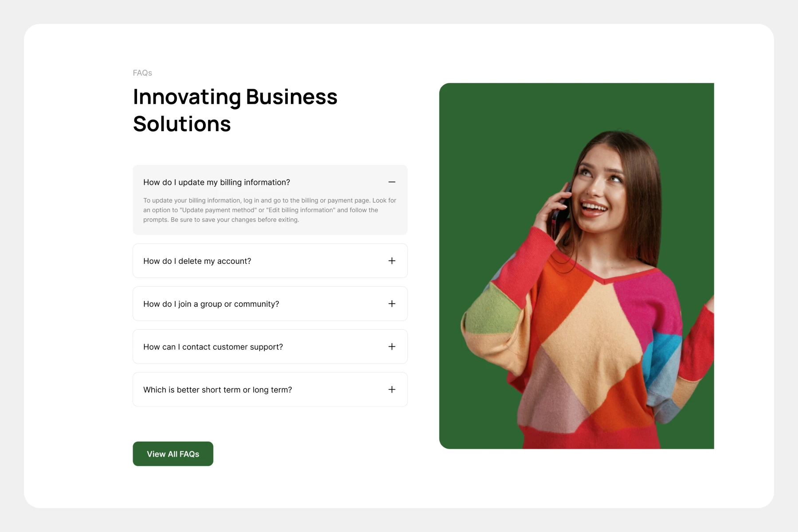The width and height of the screenshot is (798, 532).
Task: Click the delete my account accordion card
Action: click(270, 261)
